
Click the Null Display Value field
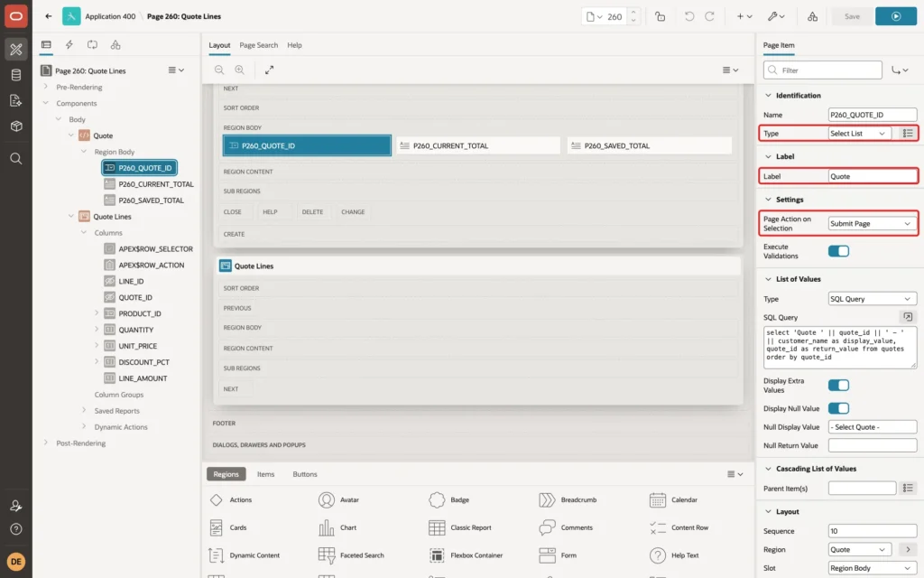[873, 427]
